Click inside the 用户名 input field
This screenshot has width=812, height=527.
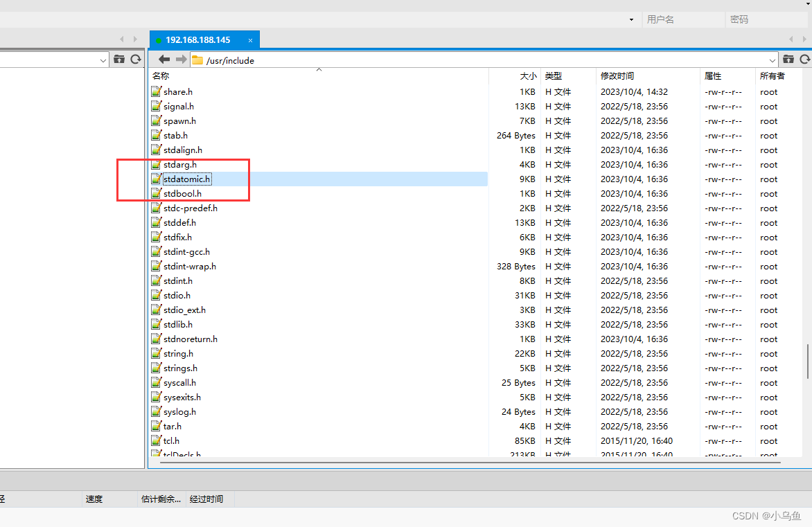pyautogui.click(x=682, y=19)
